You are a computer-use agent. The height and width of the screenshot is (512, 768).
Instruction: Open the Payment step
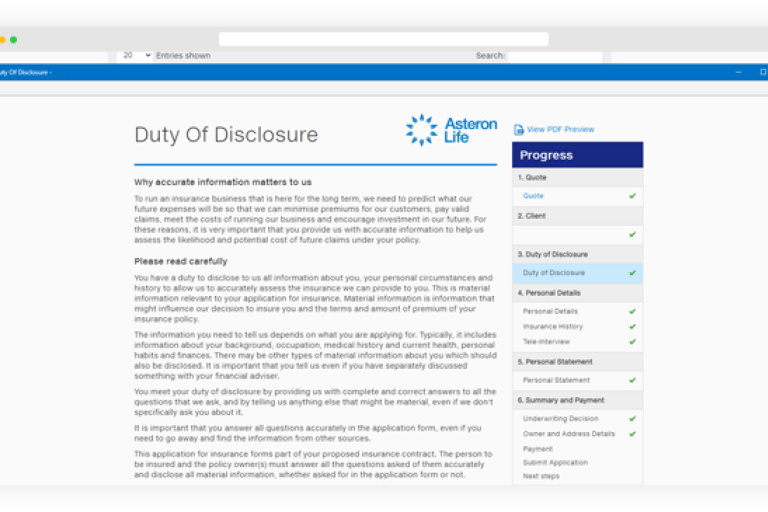(537, 449)
